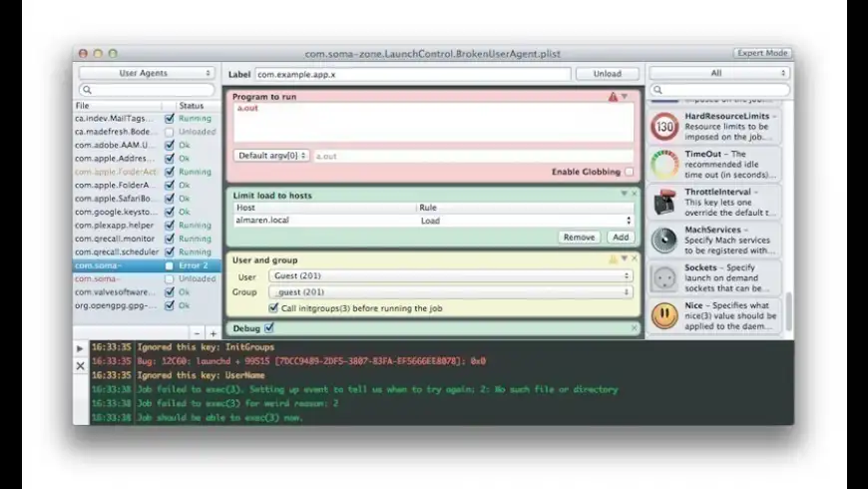Select the almaren.local host cell
Screen dimensions: 868x489
pyautogui.click(x=324, y=221)
